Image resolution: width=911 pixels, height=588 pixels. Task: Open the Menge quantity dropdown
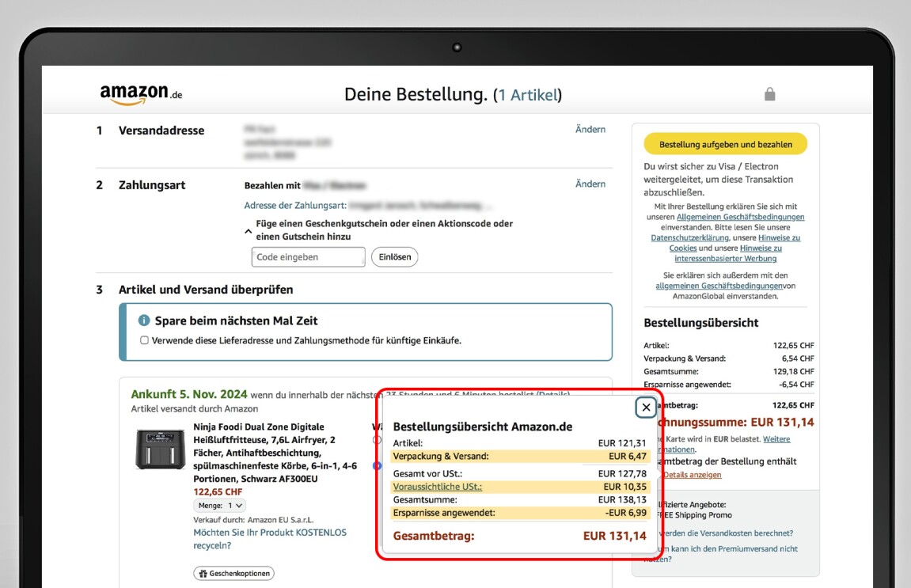(219, 505)
